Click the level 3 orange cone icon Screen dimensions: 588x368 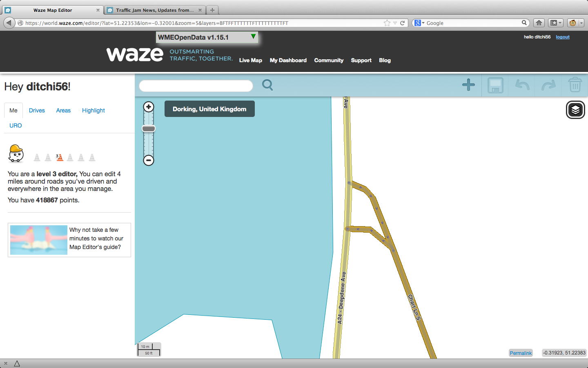click(60, 157)
